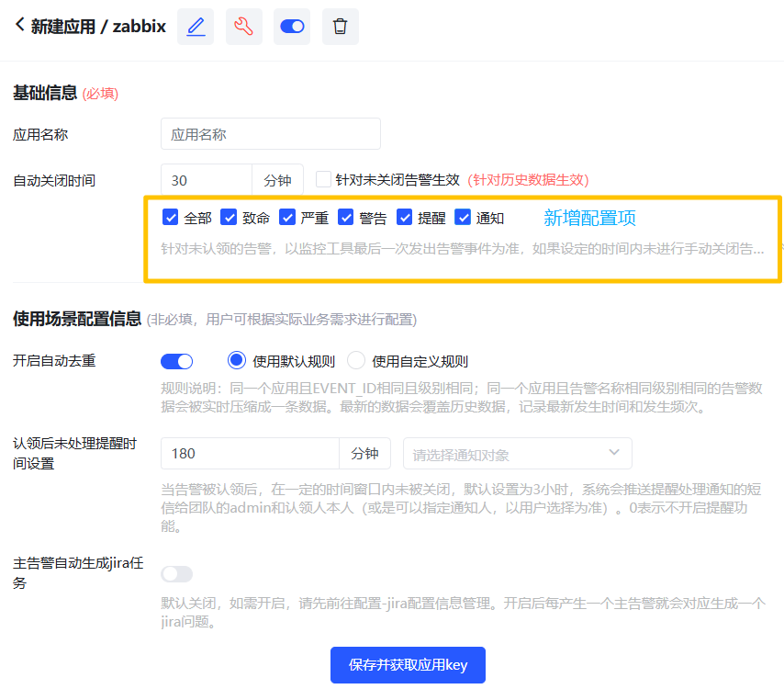Click the auto-close time field showing 30
784x689 pixels.
pyautogui.click(x=206, y=181)
